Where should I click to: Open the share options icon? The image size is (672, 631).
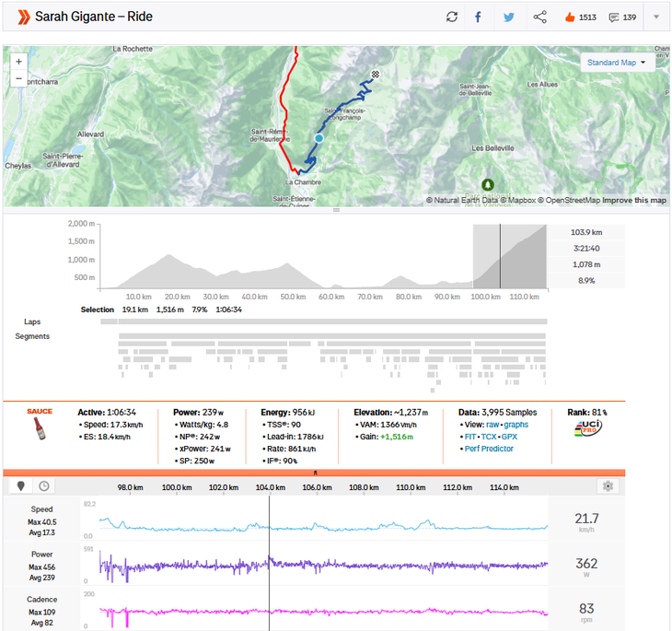coord(540,18)
